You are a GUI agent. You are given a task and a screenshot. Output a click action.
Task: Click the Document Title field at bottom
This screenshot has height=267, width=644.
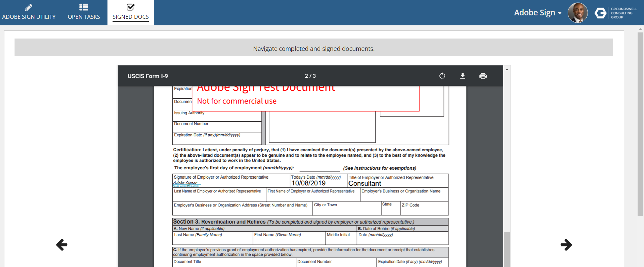[x=234, y=262]
